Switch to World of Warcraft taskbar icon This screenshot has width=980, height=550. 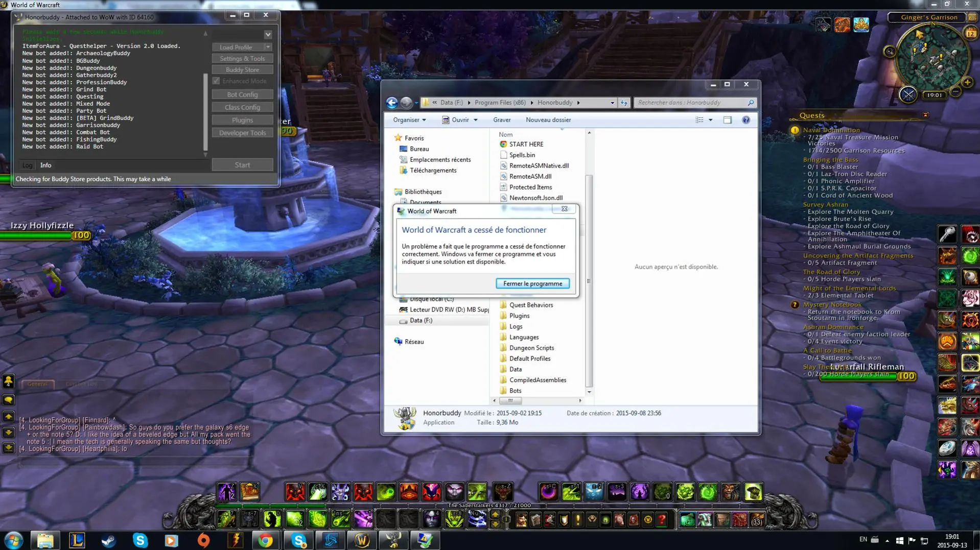click(362, 540)
